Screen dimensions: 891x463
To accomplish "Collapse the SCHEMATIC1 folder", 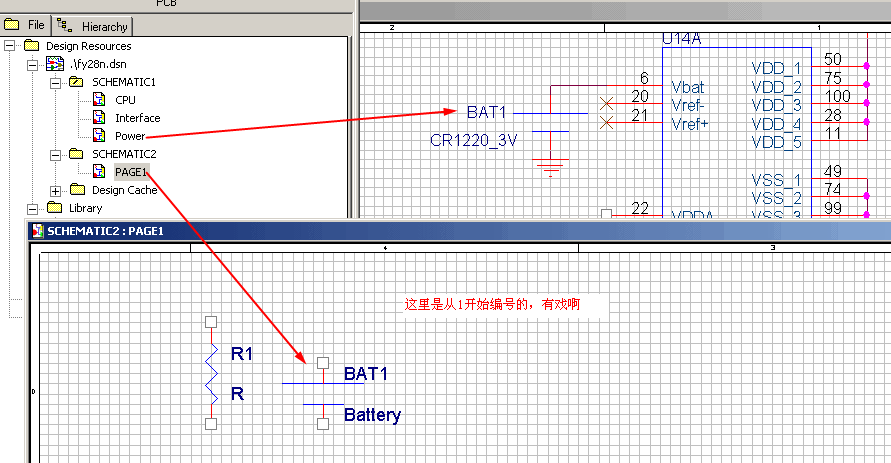I will tap(55, 82).
